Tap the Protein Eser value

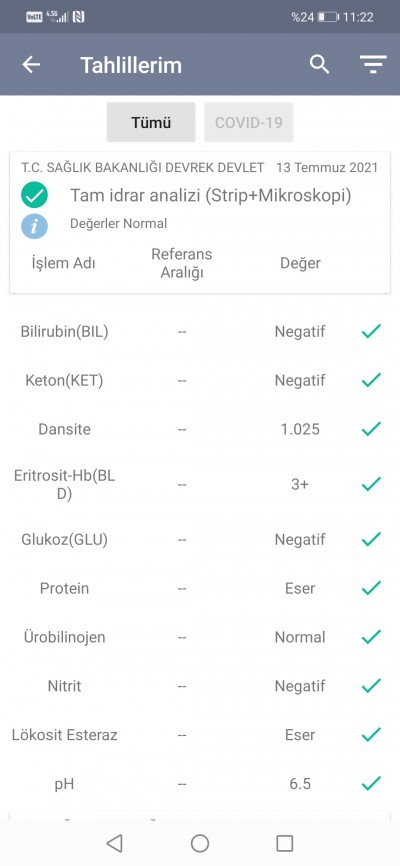[x=300, y=588]
